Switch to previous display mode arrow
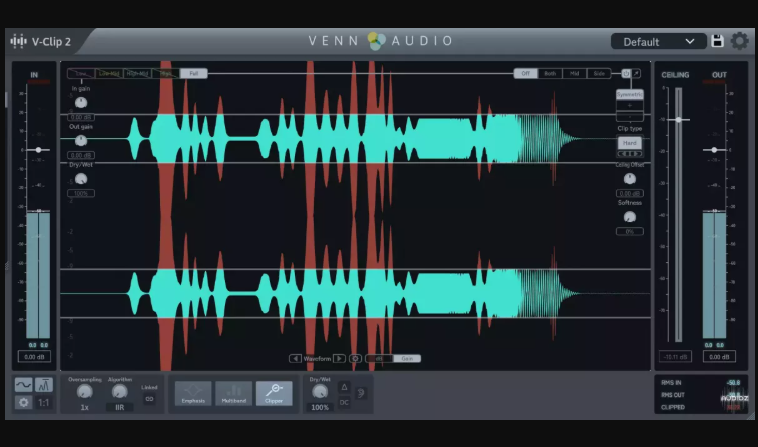The width and height of the screenshot is (758, 447). click(x=295, y=359)
